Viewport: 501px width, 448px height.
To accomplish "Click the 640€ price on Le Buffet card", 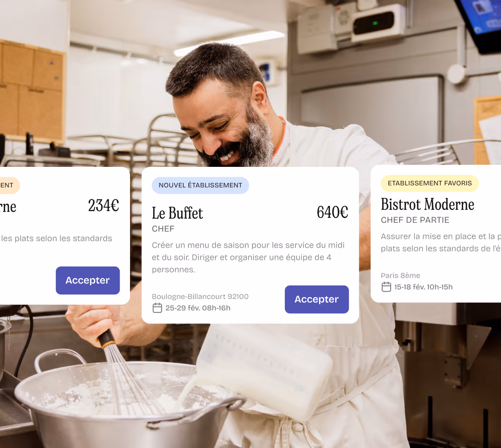I will click(x=332, y=212).
